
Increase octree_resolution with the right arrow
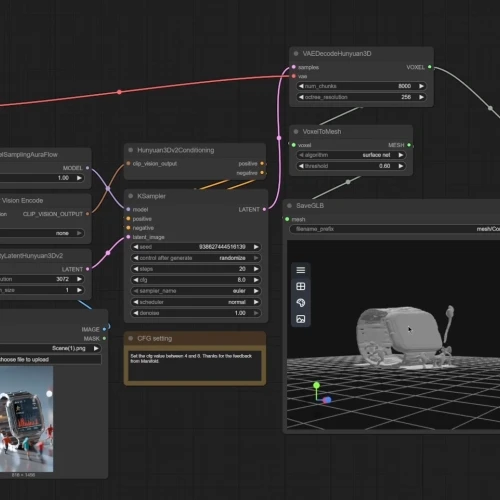[421, 97]
